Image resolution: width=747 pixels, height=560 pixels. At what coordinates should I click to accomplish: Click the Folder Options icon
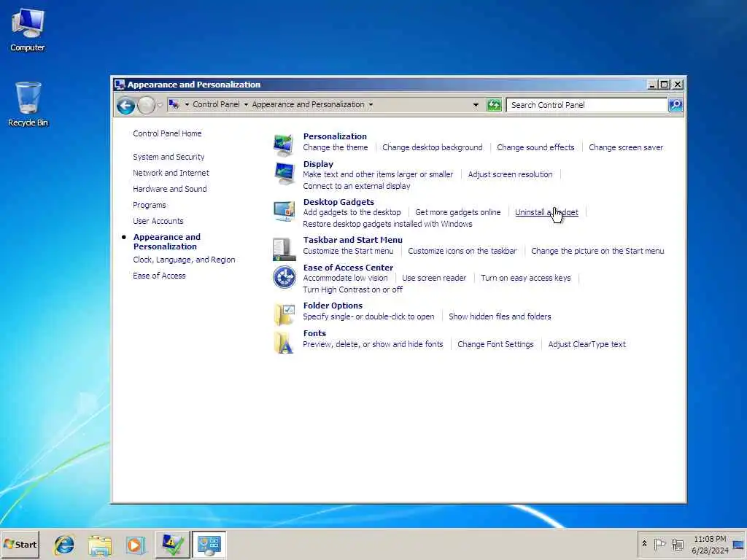(x=284, y=314)
